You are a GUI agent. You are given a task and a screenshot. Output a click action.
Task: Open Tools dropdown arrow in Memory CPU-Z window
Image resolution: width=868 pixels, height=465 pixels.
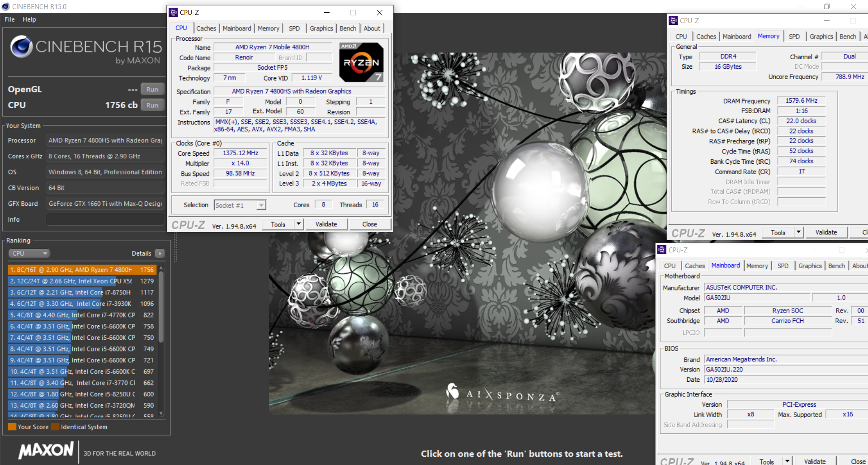coord(799,232)
